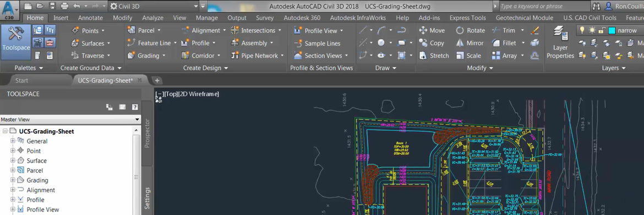
Task: Click the cyan layer color swatch
Action: (x=612, y=31)
